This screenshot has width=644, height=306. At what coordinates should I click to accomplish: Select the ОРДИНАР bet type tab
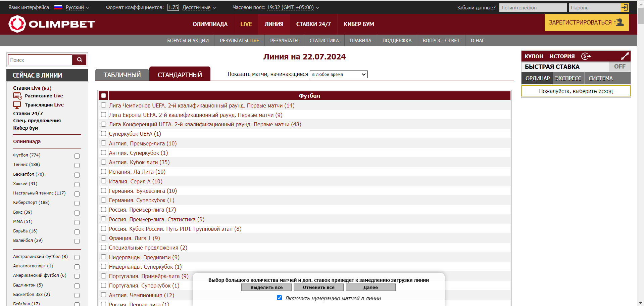538,78
